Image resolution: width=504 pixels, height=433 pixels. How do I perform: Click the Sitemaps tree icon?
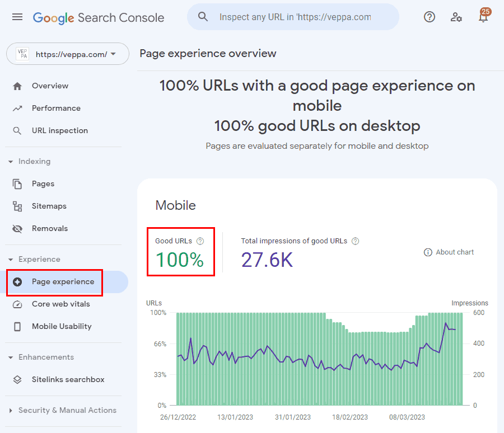(17, 206)
